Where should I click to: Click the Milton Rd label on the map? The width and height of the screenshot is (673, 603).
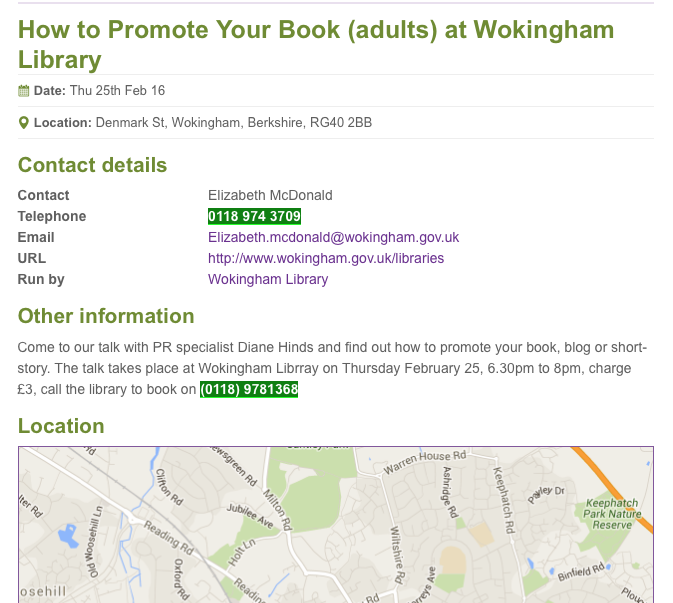pos(277,509)
